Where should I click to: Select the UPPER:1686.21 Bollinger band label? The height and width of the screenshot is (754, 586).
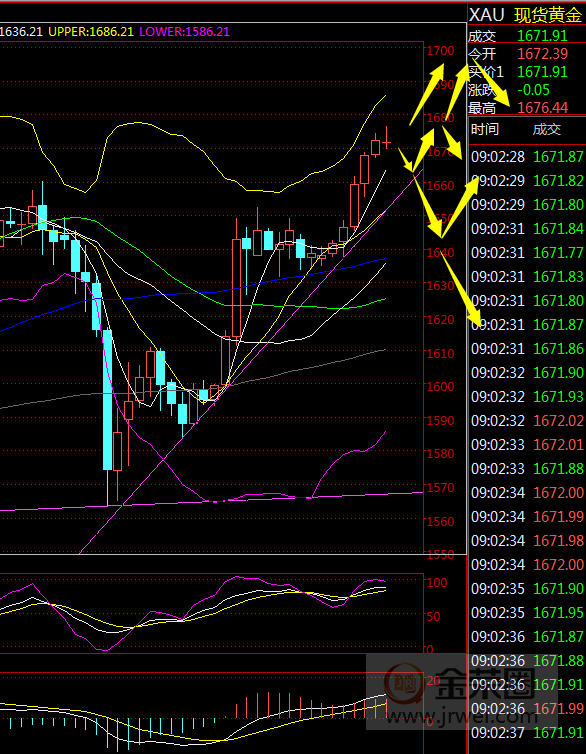[91, 32]
